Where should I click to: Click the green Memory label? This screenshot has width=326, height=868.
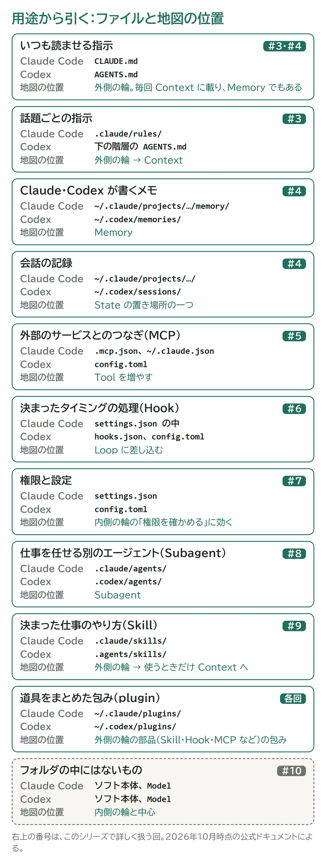click(113, 232)
